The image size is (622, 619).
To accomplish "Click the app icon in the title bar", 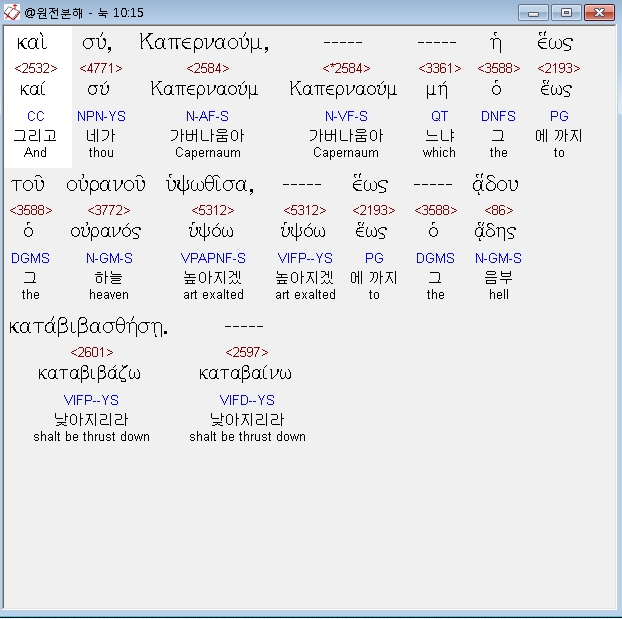I will coord(12,12).
